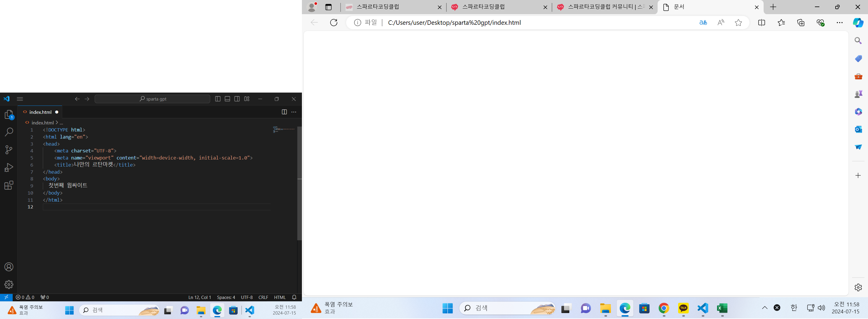Open Chrome from the taskbar
Screen dimensions: 868x319
[x=664, y=308]
